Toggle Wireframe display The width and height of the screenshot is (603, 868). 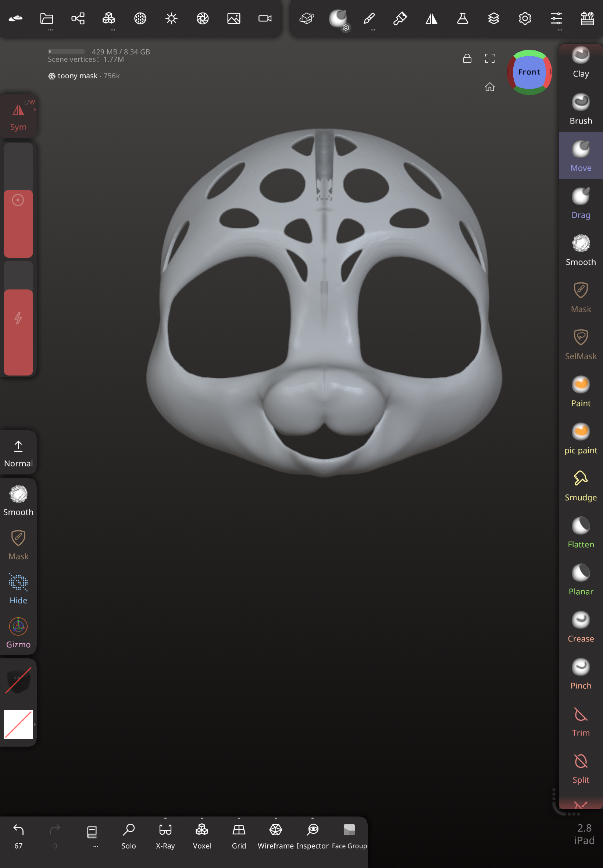coord(275,836)
